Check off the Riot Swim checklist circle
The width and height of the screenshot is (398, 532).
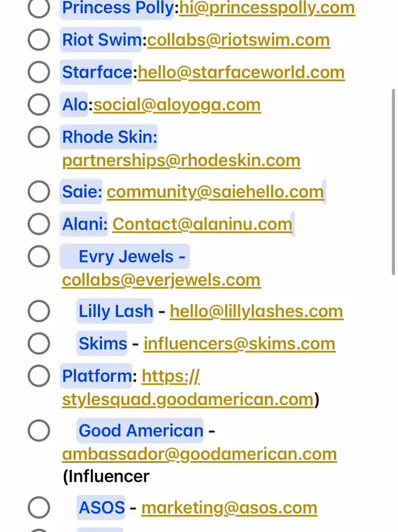coord(39,40)
